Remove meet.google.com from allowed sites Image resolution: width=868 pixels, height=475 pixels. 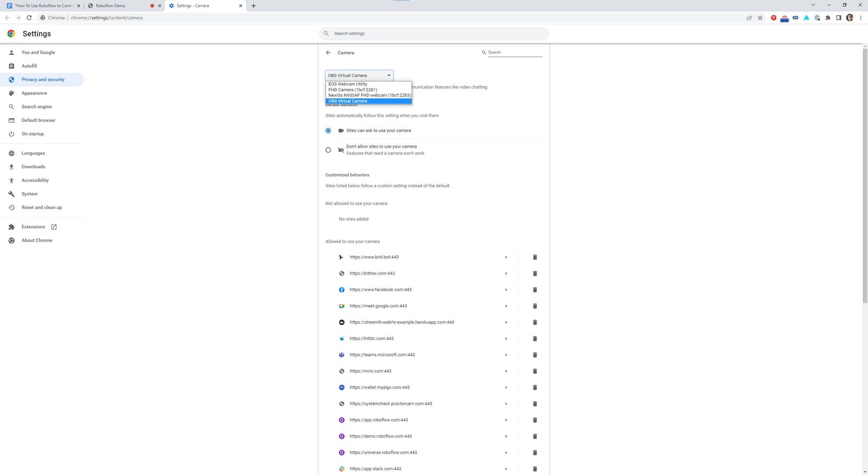coord(534,306)
